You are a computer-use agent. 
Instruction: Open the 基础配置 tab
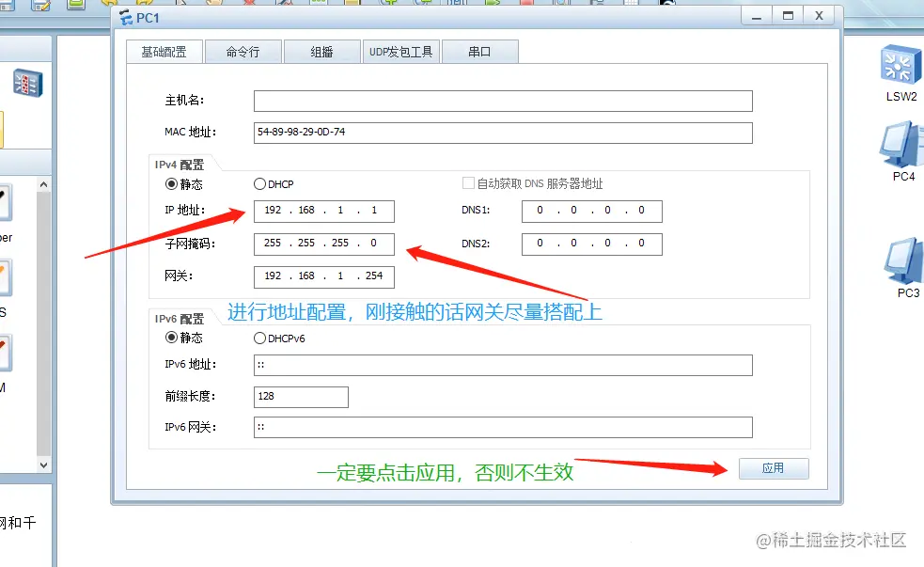coord(164,52)
